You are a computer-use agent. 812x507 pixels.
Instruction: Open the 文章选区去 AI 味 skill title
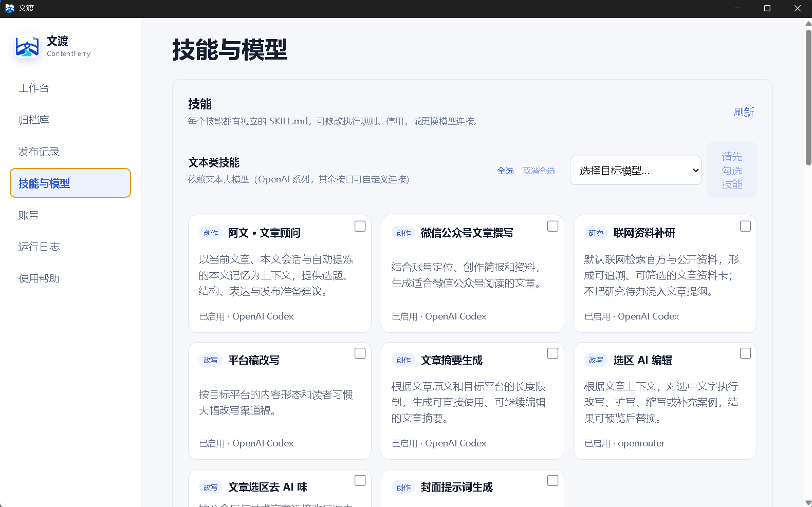268,487
